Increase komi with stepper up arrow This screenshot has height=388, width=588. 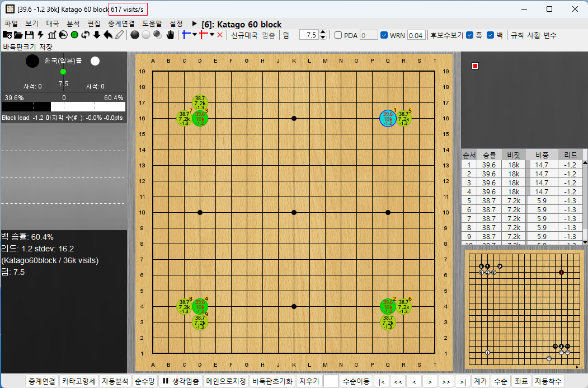tap(323, 32)
